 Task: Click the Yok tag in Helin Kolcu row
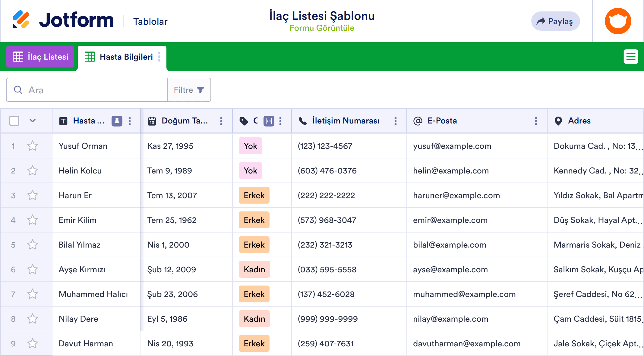click(x=250, y=171)
